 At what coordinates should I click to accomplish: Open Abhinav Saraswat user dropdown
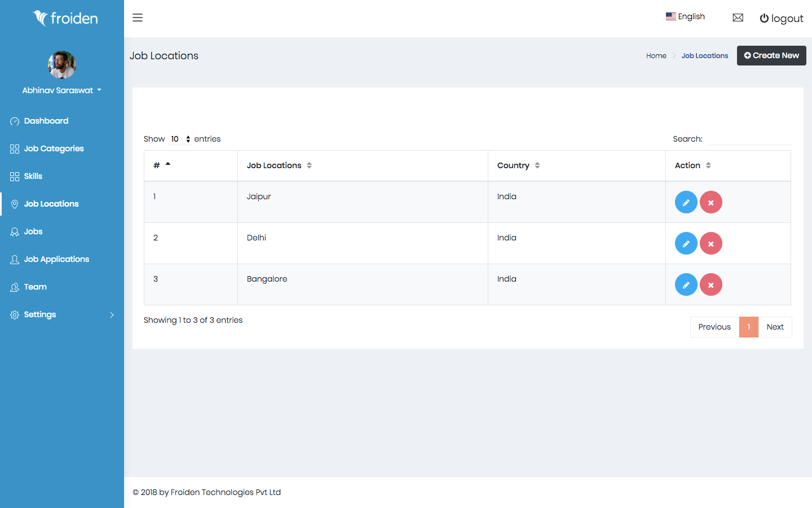pos(62,90)
